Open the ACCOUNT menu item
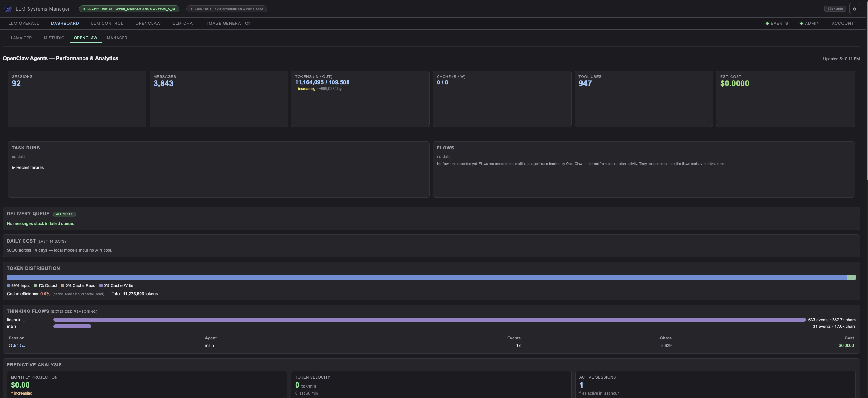 pyautogui.click(x=843, y=23)
